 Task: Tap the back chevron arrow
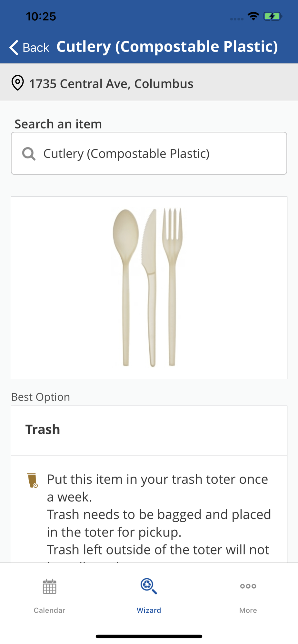[14, 48]
